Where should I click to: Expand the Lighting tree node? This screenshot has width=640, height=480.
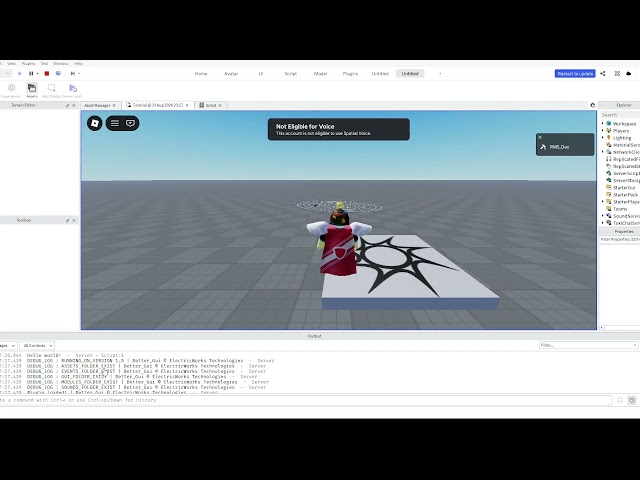point(602,138)
